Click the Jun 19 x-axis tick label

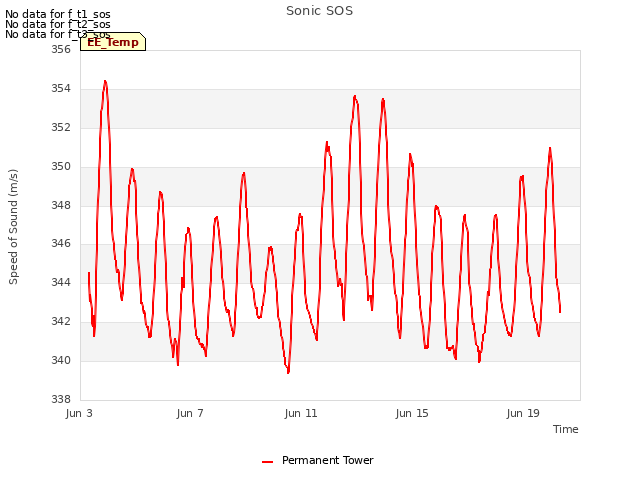(x=523, y=413)
